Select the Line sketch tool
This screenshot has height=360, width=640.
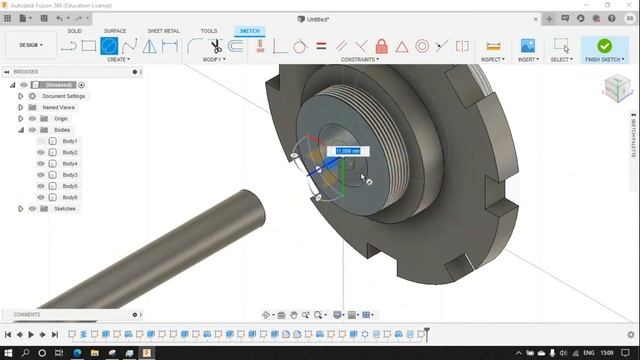69,46
